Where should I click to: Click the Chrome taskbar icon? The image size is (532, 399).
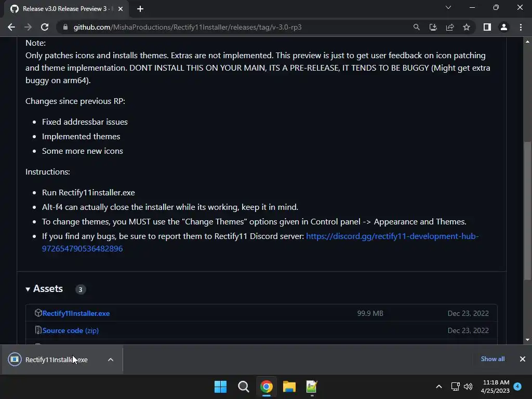[267, 387]
